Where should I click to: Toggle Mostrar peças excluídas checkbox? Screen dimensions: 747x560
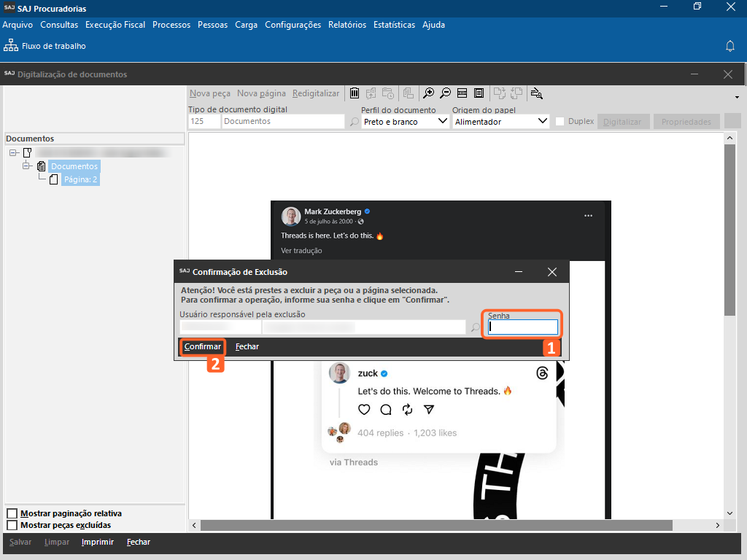pyautogui.click(x=12, y=525)
